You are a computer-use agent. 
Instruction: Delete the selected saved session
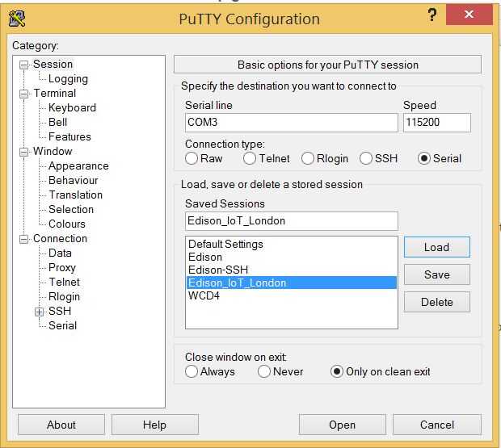tap(436, 302)
